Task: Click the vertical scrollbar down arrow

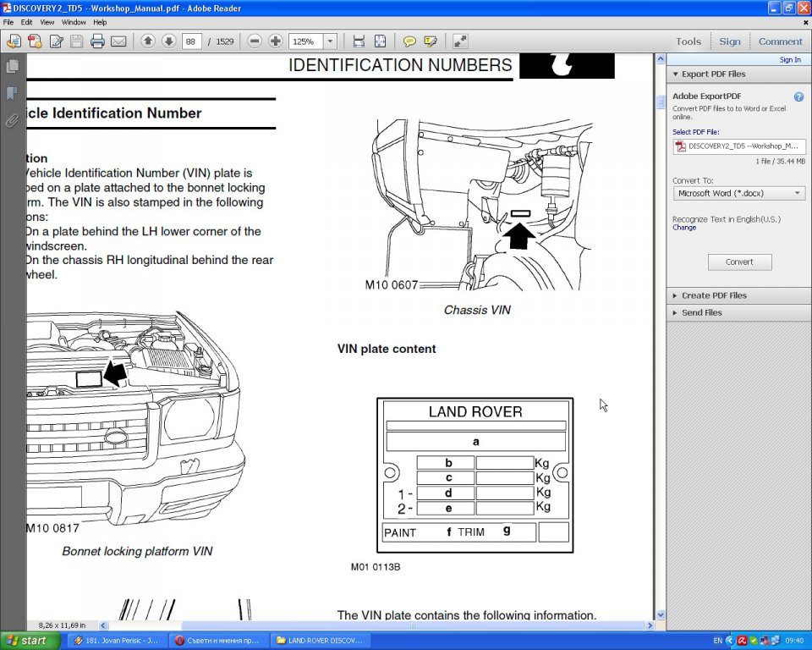Action: (x=661, y=614)
